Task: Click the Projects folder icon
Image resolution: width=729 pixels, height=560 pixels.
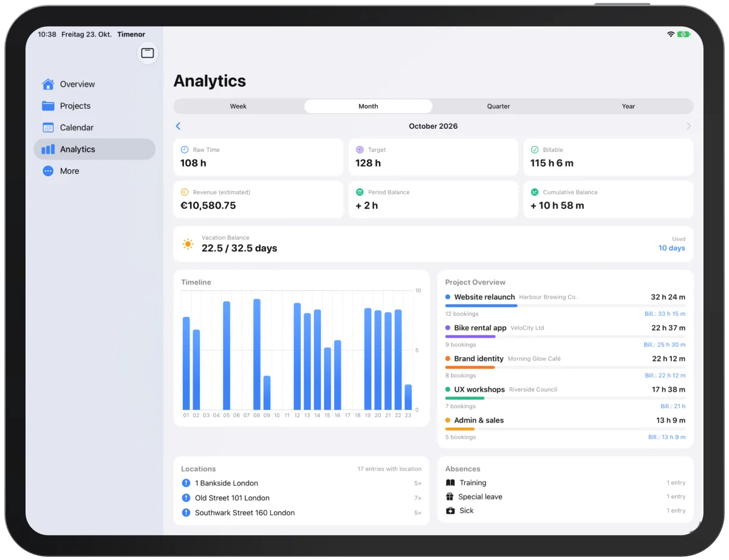Action: (48, 106)
